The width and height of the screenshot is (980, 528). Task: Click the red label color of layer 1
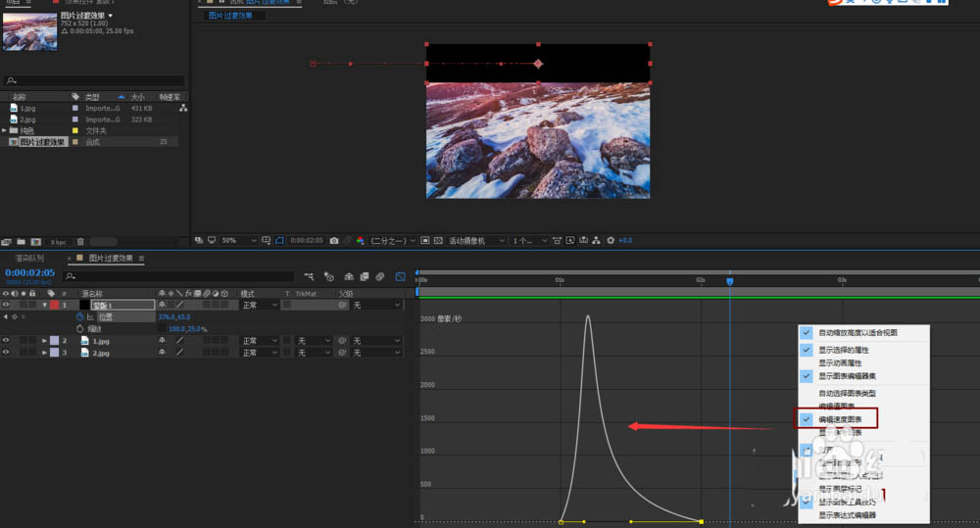[x=55, y=306]
